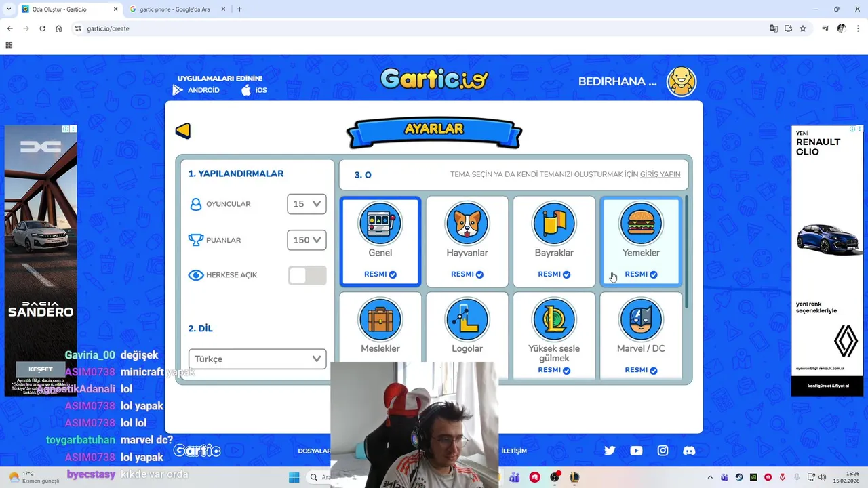Open the Discord footer icon
The width and height of the screenshot is (868, 488).
click(689, 451)
